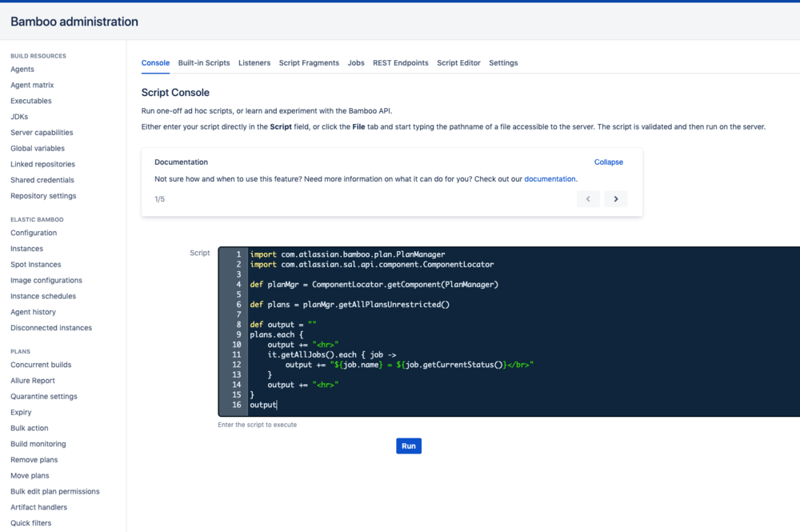
Task: Open Quarantine settings page
Action: coord(44,396)
